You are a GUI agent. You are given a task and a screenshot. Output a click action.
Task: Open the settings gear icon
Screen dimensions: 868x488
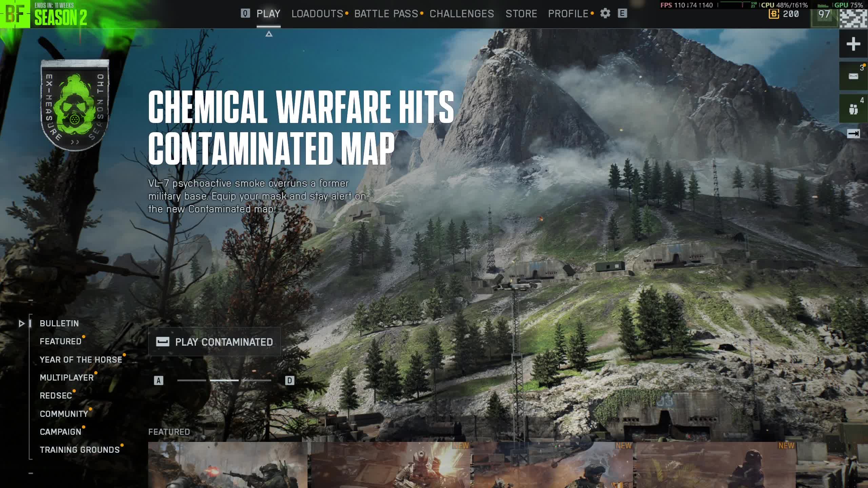[605, 14]
